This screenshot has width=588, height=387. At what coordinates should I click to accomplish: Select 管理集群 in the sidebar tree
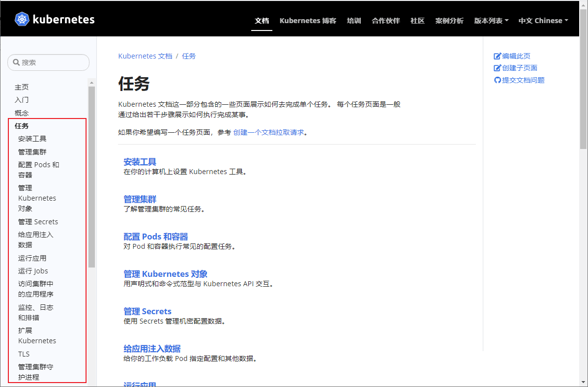(32, 152)
